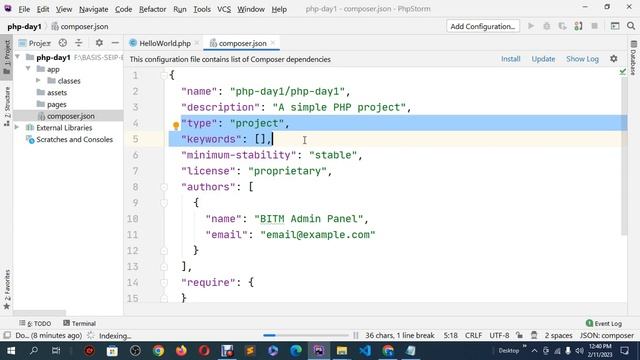Image resolution: width=640 pixels, height=360 pixels.
Task: Open the Edit menu
Action: point(43,9)
